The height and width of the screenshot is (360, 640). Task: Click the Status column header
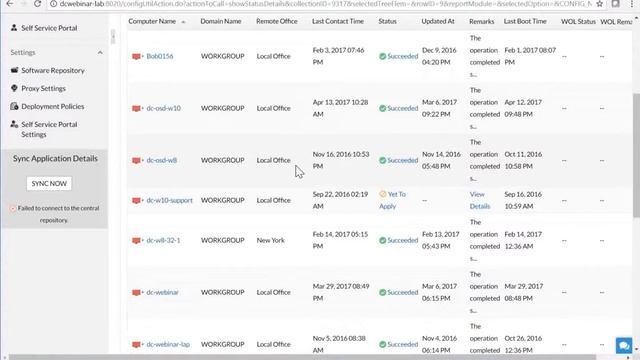[387, 21]
